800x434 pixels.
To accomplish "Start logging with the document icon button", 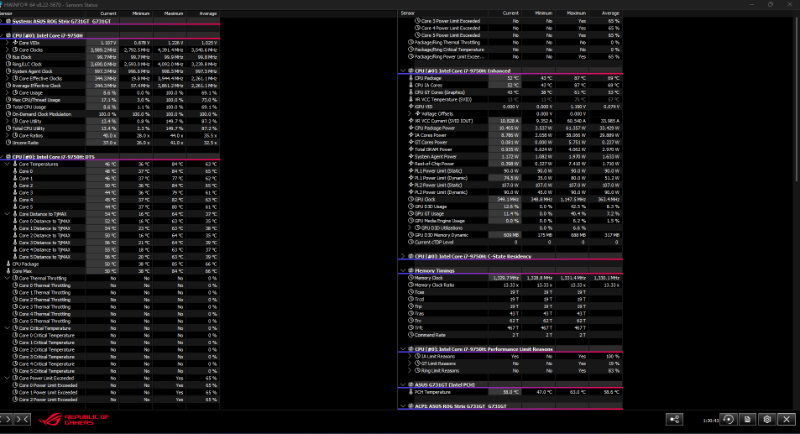I will 747,419.
